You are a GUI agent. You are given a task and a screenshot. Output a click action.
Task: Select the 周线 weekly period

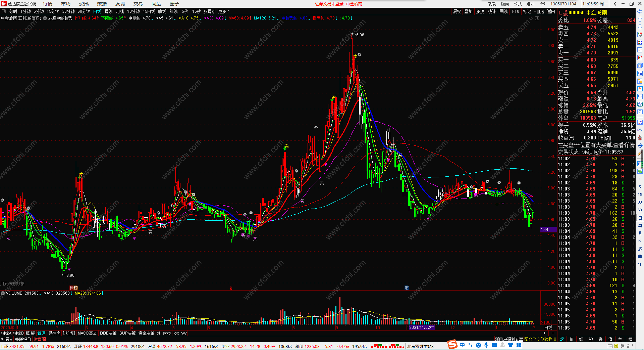pyautogui.click(x=109, y=11)
